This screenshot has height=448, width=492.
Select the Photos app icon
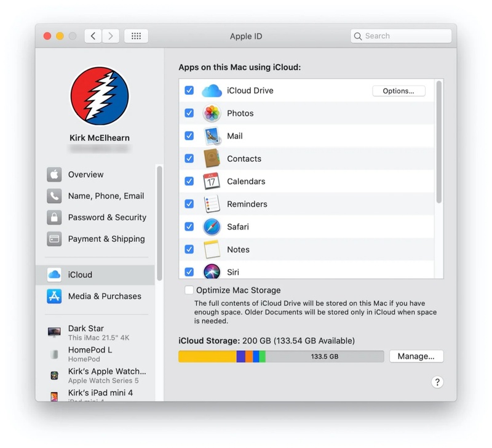click(212, 113)
